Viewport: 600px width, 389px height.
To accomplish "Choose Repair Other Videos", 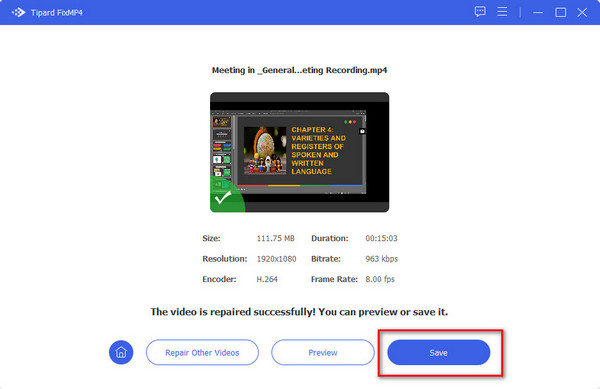I will (x=202, y=352).
